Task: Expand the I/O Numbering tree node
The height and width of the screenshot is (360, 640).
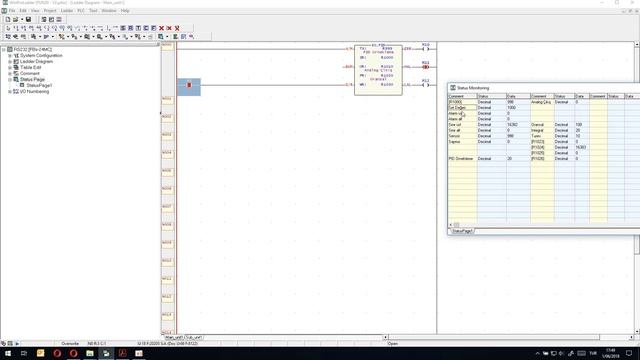Action: pyautogui.click(x=10, y=92)
